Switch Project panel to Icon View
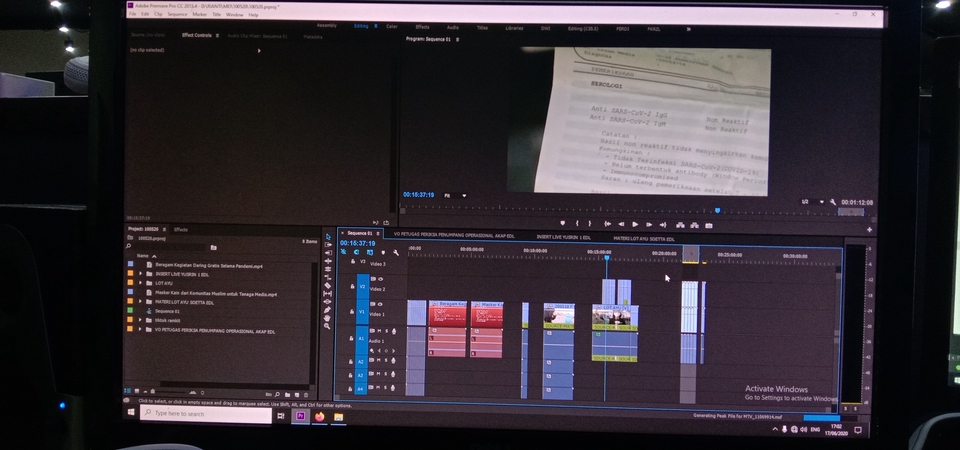The image size is (960, 450). pyautogui.click(x=137, y=391)
